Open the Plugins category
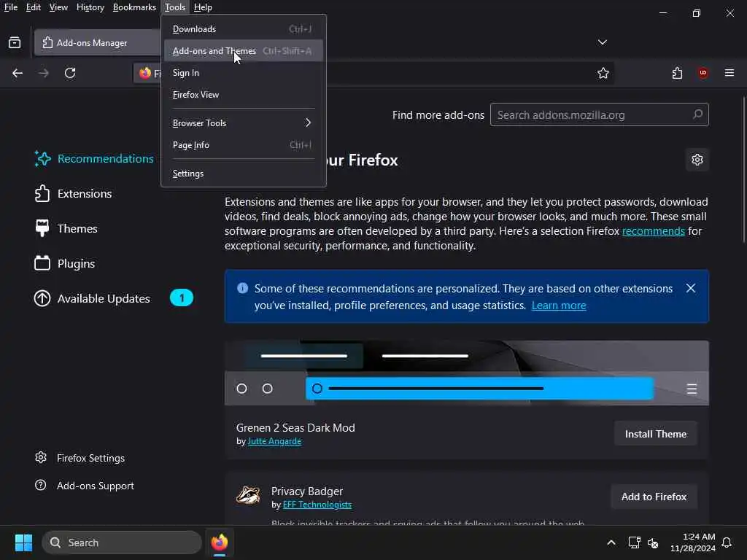 (65, 263)
